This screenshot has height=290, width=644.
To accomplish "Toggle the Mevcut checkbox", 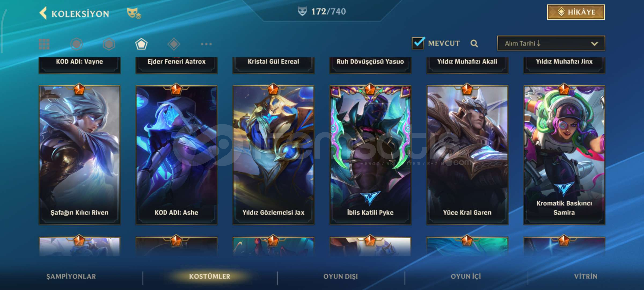I will pyautogui.click(x=418, y=43).
